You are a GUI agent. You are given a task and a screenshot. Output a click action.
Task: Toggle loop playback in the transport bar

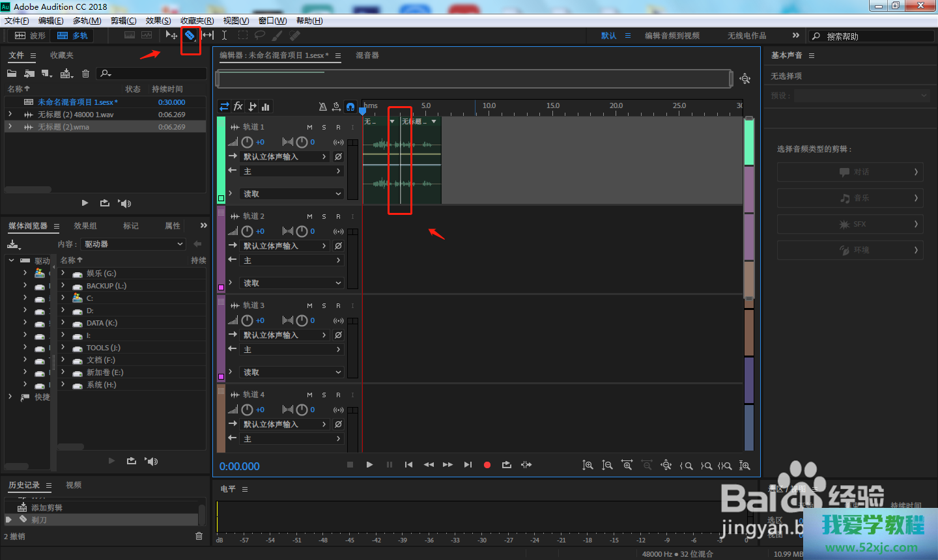[x=506, y=465]
